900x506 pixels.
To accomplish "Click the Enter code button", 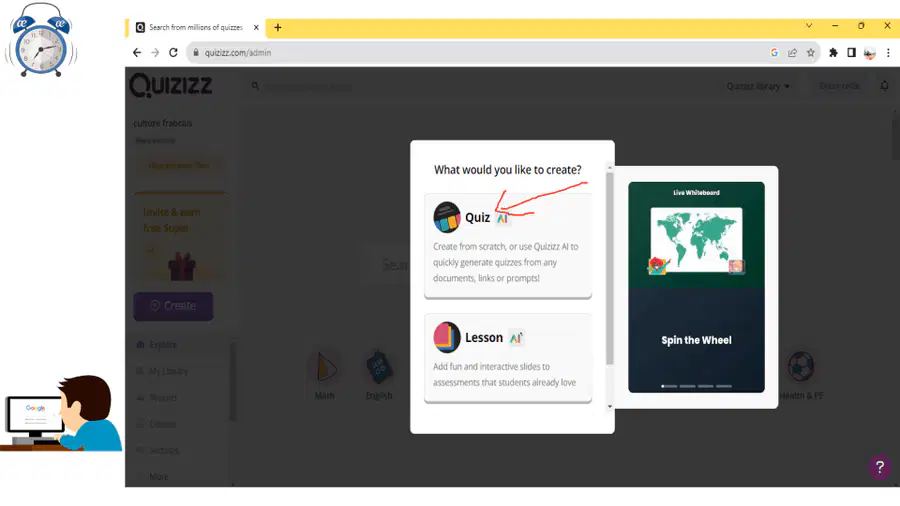I will (840, 85).
